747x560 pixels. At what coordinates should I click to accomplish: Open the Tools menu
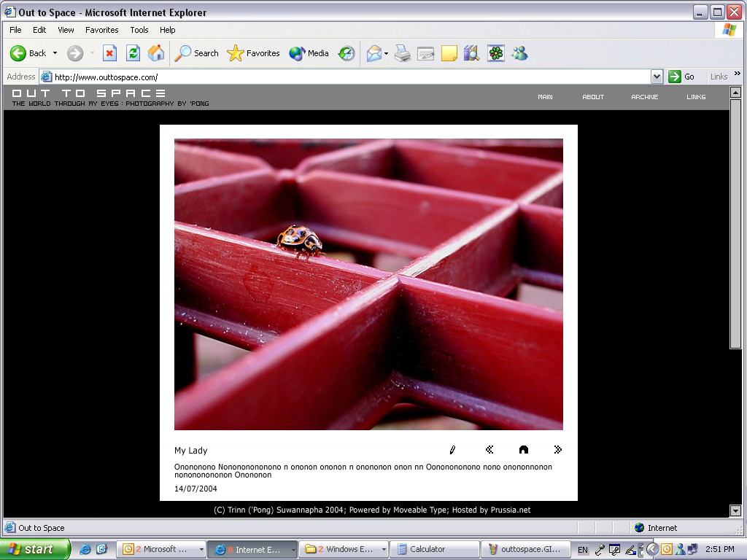tap(139, 30)
